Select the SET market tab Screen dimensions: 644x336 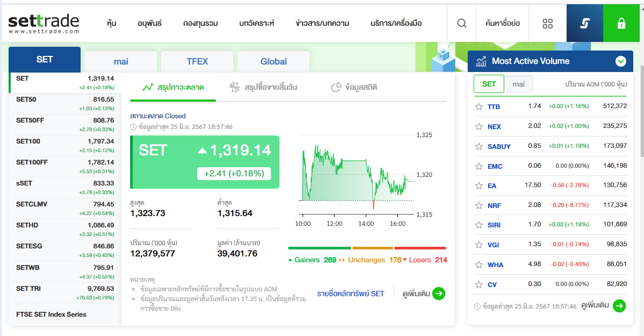45,60
